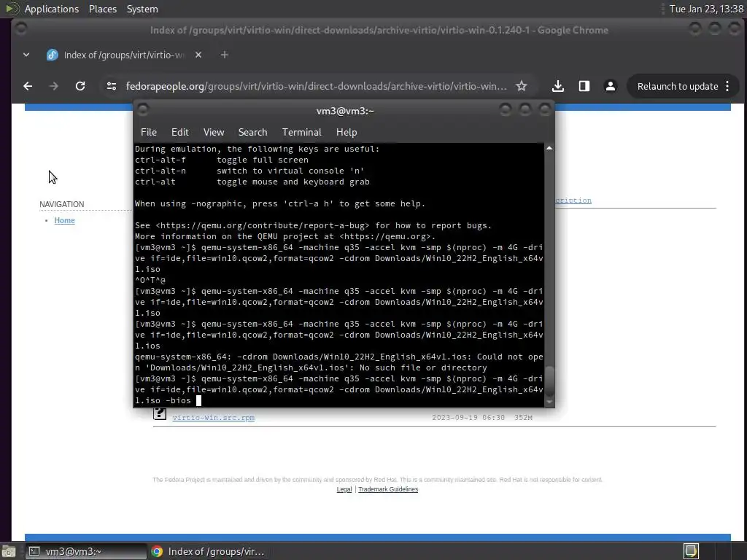This screenshot has height=560, width=747.
Task: Click the Chrome address bar URL
Action: coord(316,86)
